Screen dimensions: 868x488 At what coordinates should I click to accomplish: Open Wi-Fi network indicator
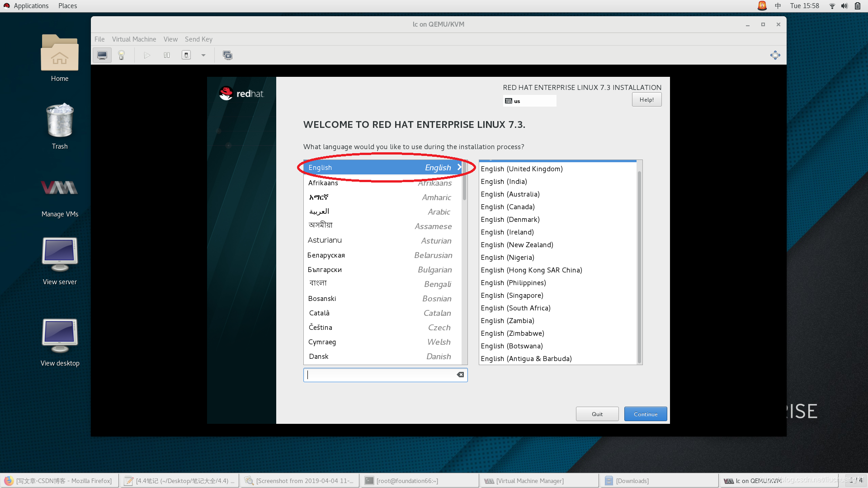coord(832,6)
